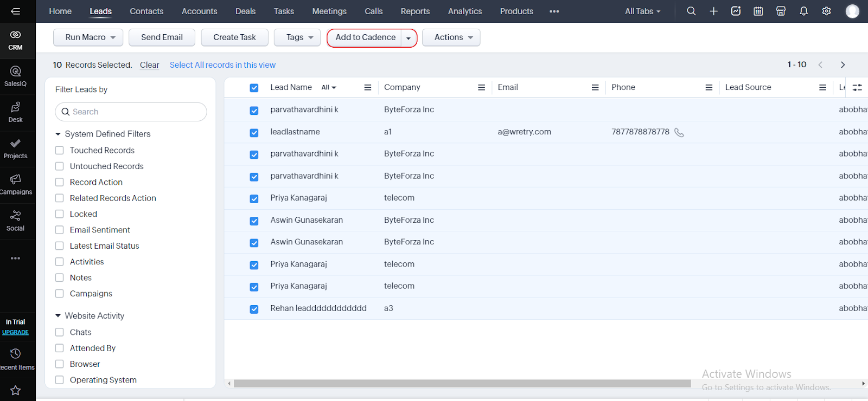
Task: Open the Add to Cadence dropdown arrow
Action: point(409,38)
